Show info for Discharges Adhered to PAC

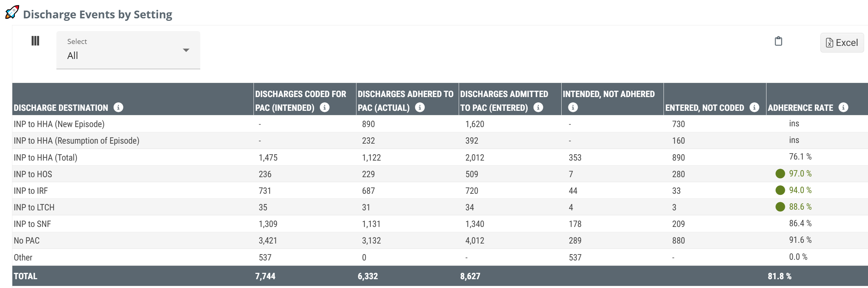click(420, 107)
